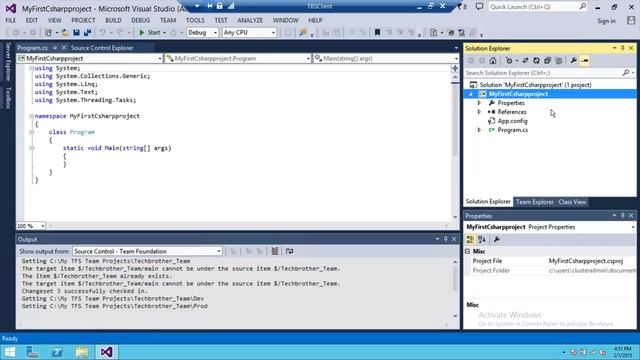Screen dimensions: 640x360
Task: Click Solution Explorer Refresh icon
Action: (536, 60)
